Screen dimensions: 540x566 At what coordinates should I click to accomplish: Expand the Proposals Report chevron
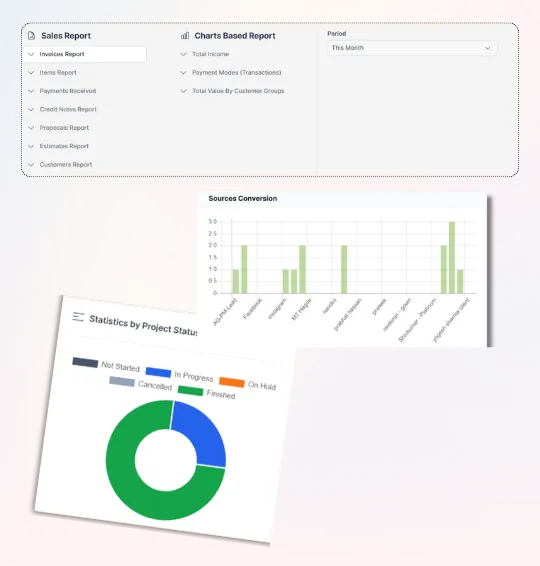pyautogui.click(x=31, y=128)
